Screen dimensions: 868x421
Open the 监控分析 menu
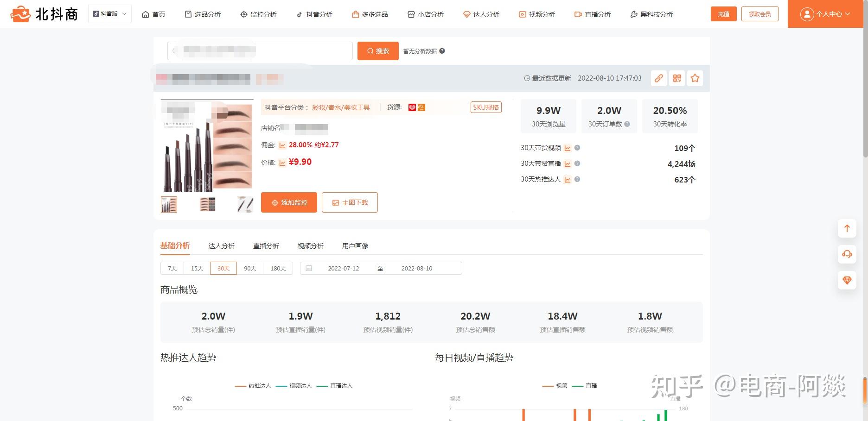pos(258,14)
